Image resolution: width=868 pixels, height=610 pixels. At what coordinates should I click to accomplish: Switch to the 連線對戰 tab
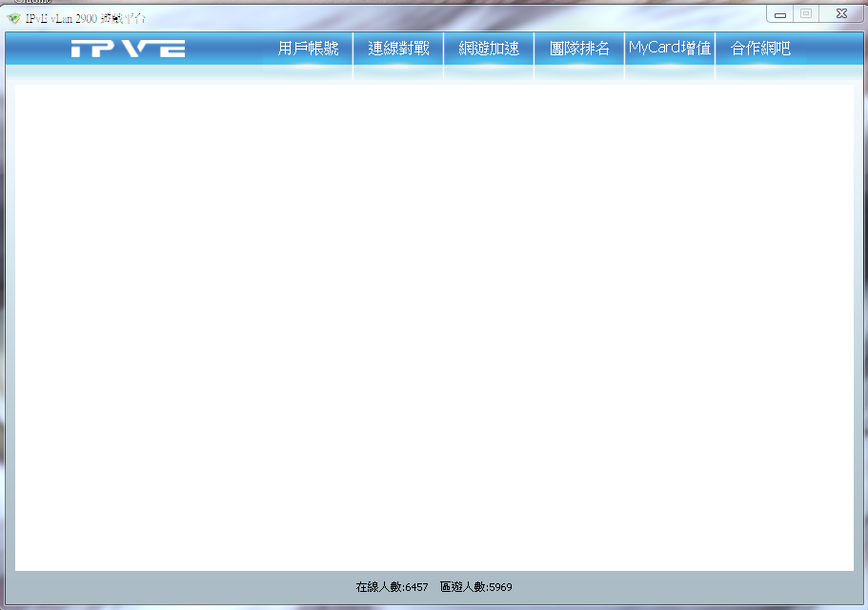click(x=398, y=49)
